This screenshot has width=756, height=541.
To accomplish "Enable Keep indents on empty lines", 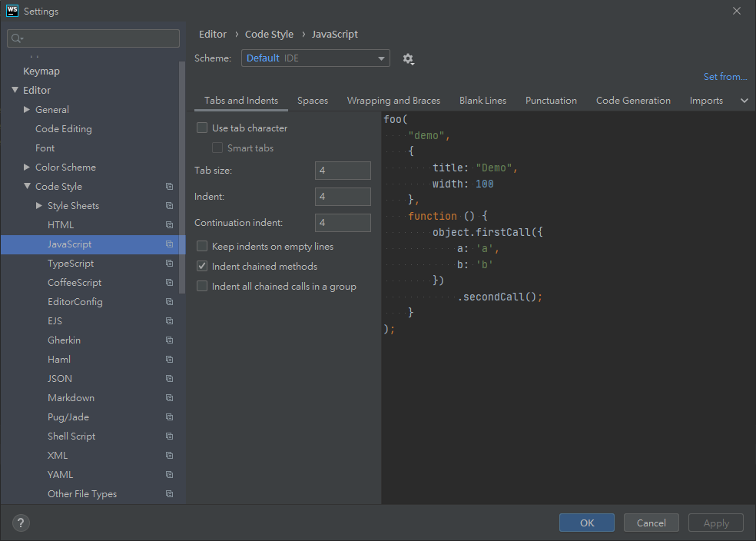I will tap(202, 247).
